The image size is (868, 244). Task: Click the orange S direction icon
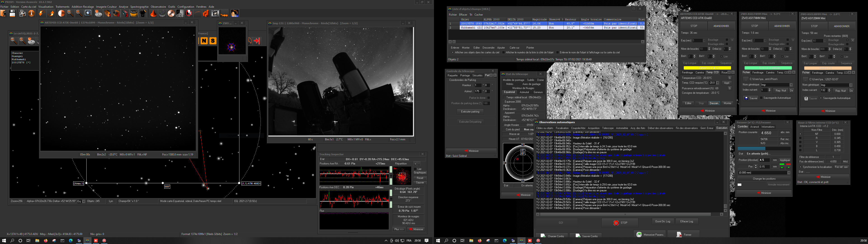click(x=213, y=41)
